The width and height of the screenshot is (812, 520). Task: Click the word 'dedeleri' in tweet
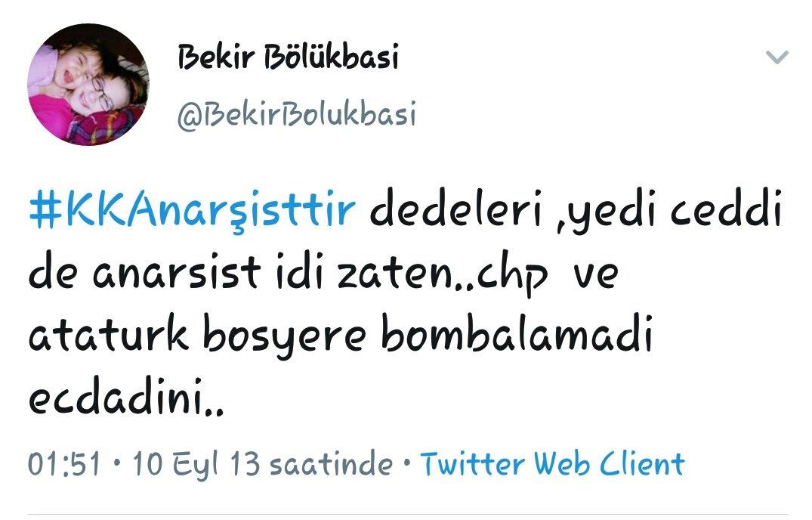tap(455, 209)
